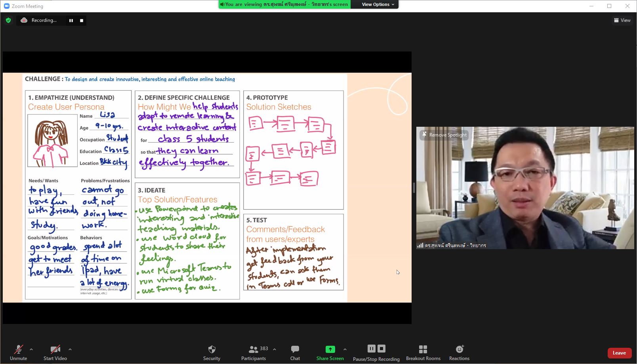Open video options arrow next to Start Video
Viewport: 637px width, 364px height.
70,349
